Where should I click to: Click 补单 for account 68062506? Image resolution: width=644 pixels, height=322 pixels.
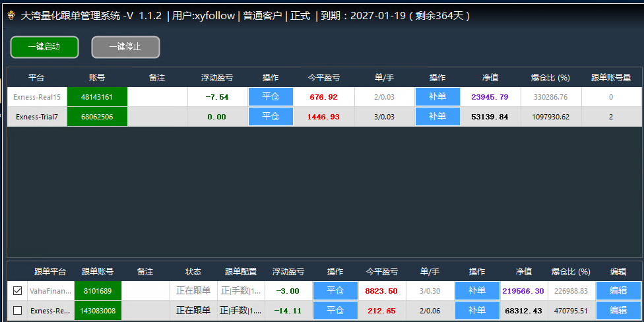[x=437, y=117]
